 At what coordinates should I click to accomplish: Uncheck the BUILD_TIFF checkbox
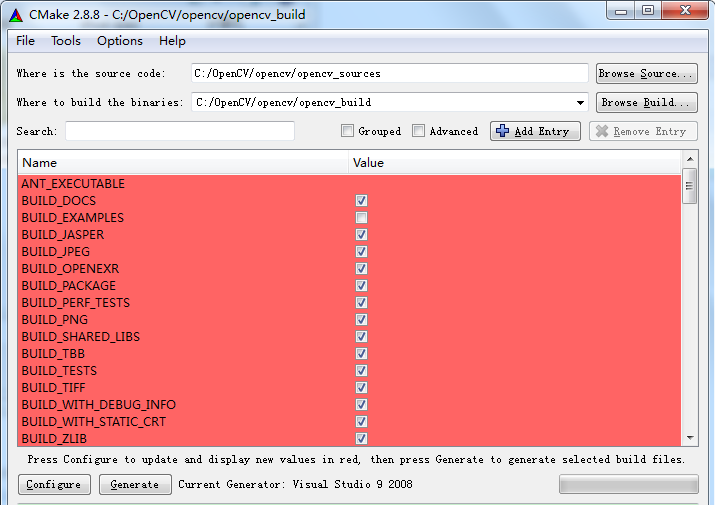(x=361, y=388)
